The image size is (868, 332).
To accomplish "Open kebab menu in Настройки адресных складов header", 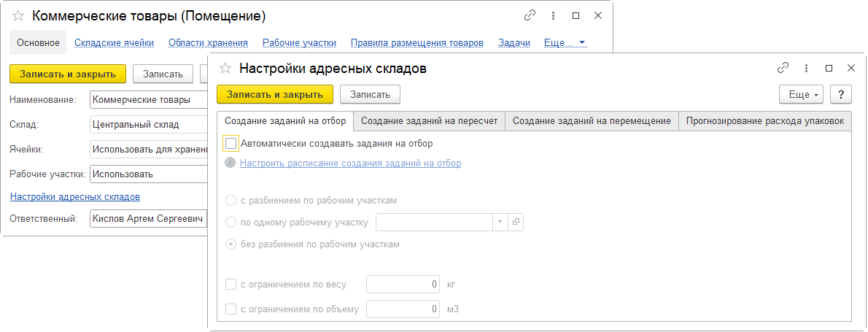I will (x=806, y=68).
